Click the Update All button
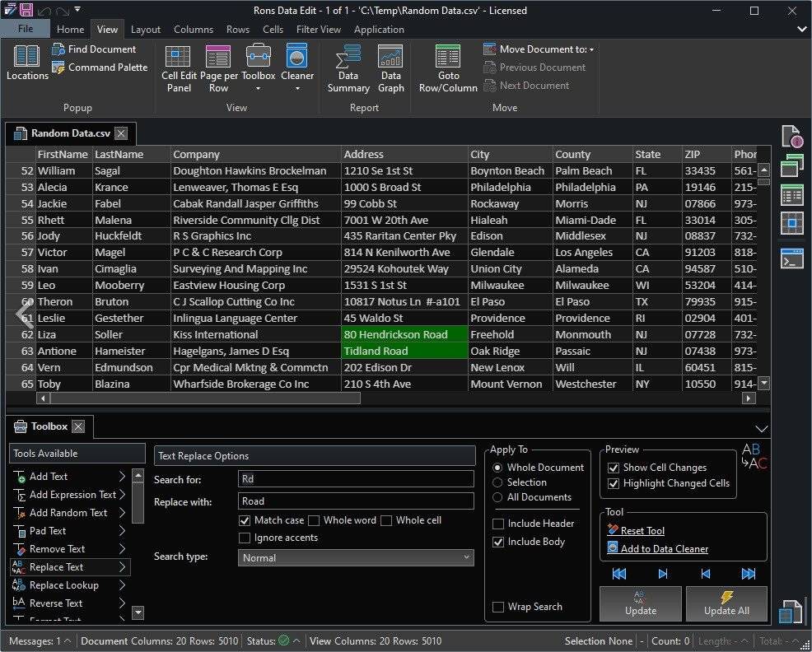The width and height of the screenshot is (812, 652). 726,603
